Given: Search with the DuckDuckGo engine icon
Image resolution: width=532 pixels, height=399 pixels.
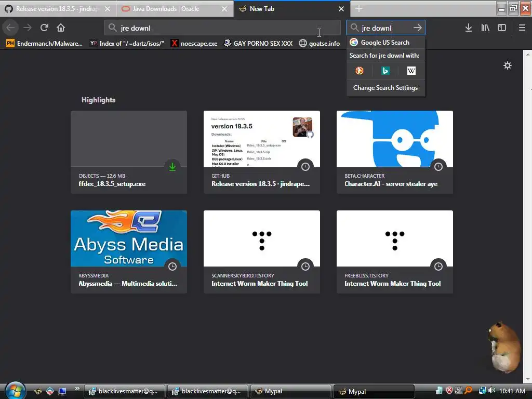Looking at the screenshot, I should coord(360,71).
